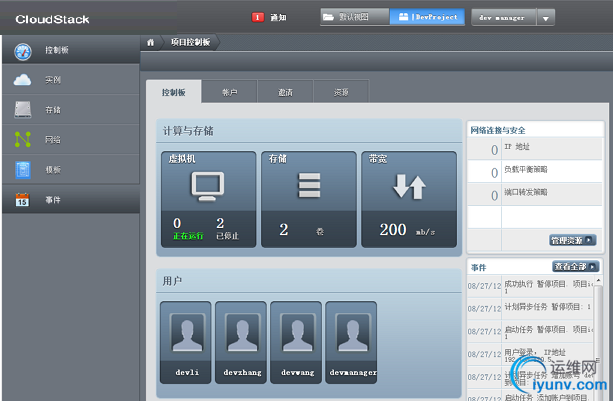
Task: Click the devli user avatar
Action: (187, 332)
